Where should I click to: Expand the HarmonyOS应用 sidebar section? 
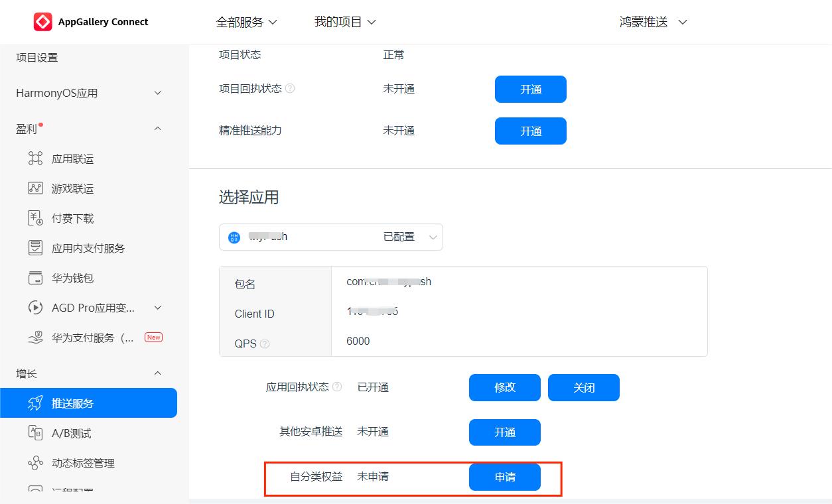tap(158, 93)
